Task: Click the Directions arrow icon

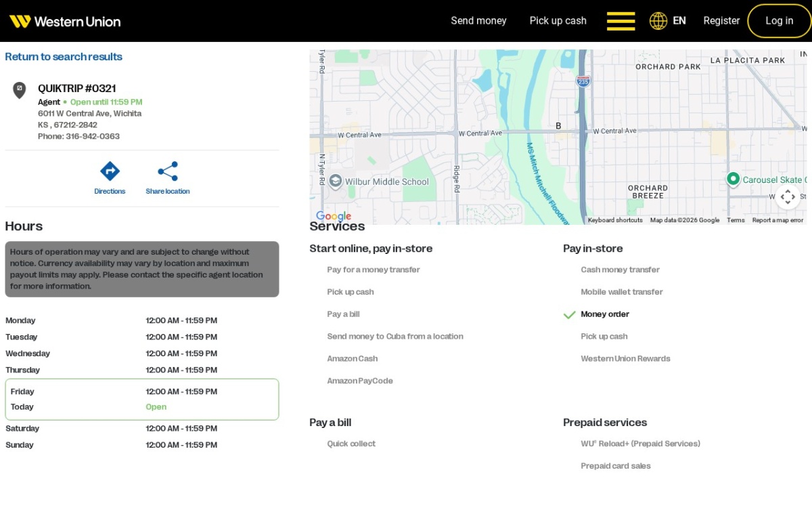Action: click(x=110, y=171)
